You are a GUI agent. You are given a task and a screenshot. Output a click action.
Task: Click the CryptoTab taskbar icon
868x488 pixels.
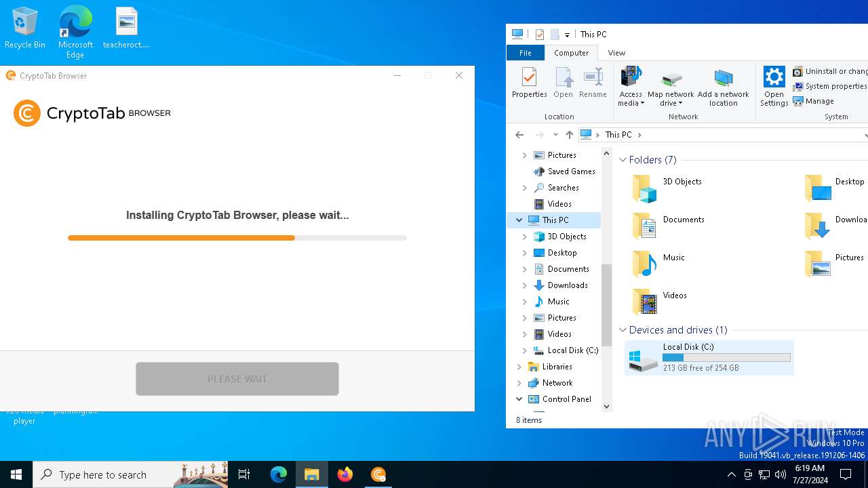tap(378, 474)
